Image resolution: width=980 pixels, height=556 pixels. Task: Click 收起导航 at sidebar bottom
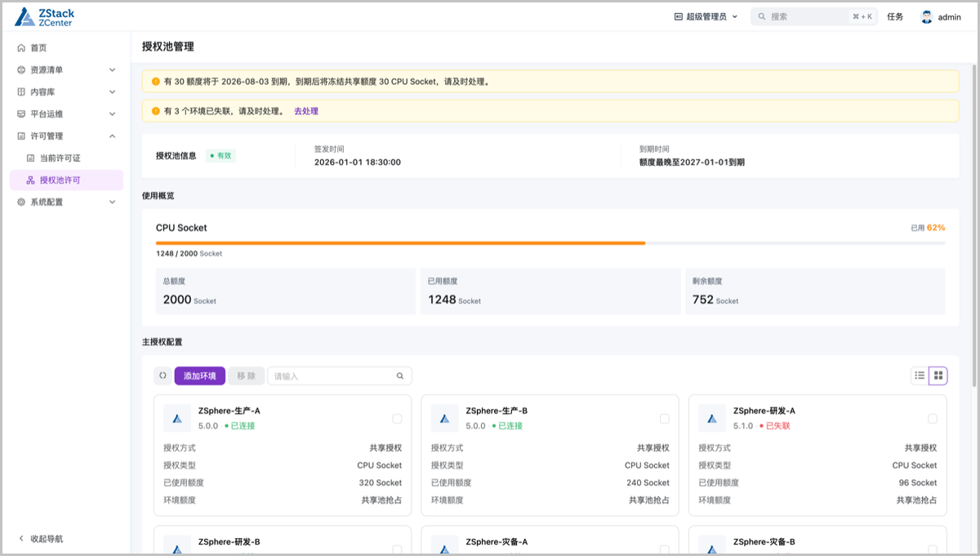(x=47, y=539)
